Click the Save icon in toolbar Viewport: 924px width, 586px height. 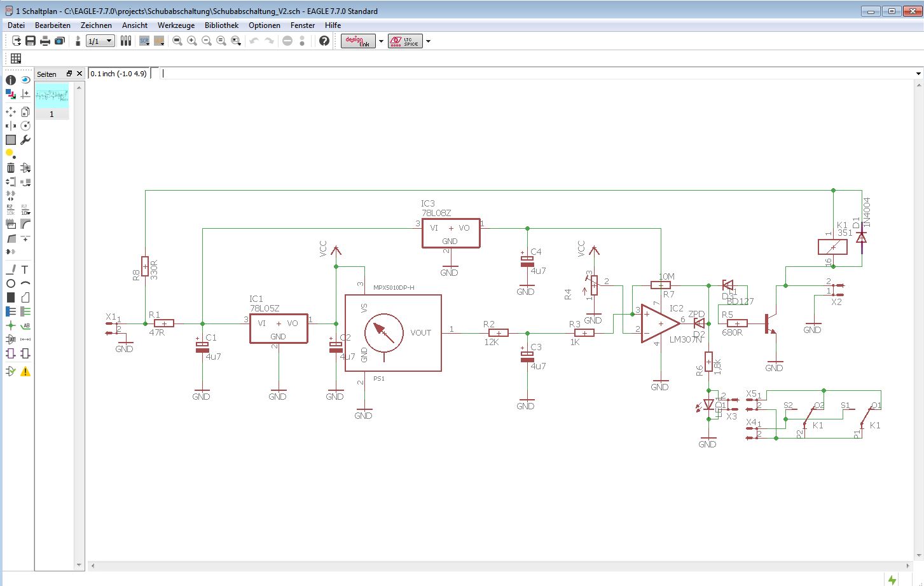tap(31, 41)
